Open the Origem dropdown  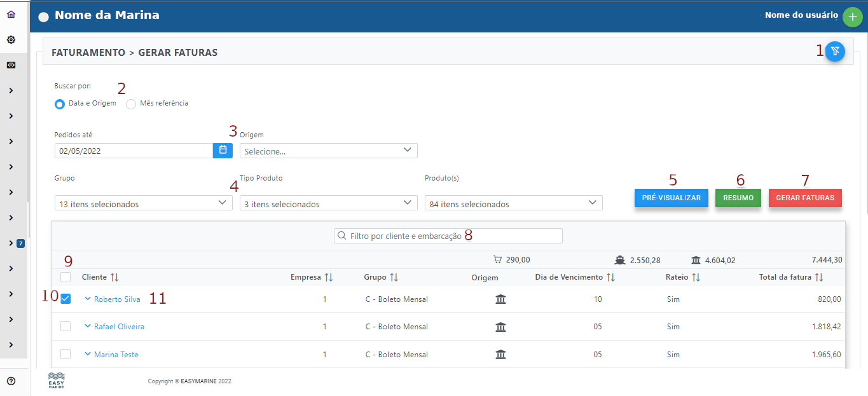tap(328, 151)
